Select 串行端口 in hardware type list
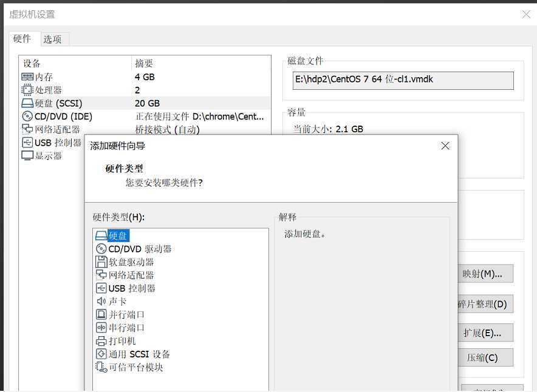 126,328
